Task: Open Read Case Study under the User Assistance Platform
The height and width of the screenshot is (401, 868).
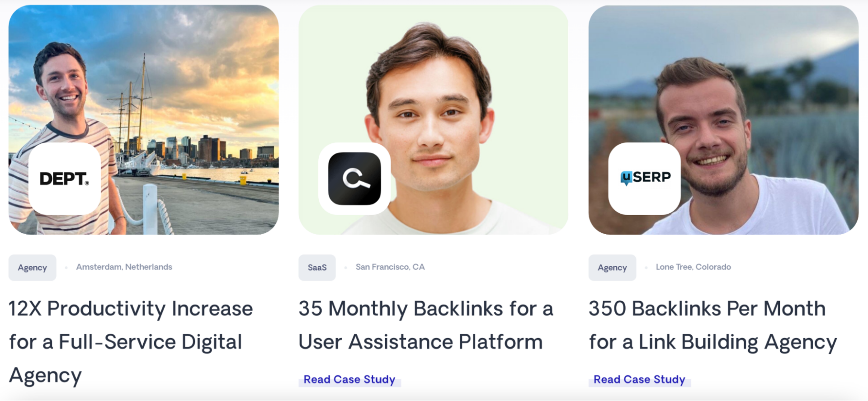Action: pos(349,379)
